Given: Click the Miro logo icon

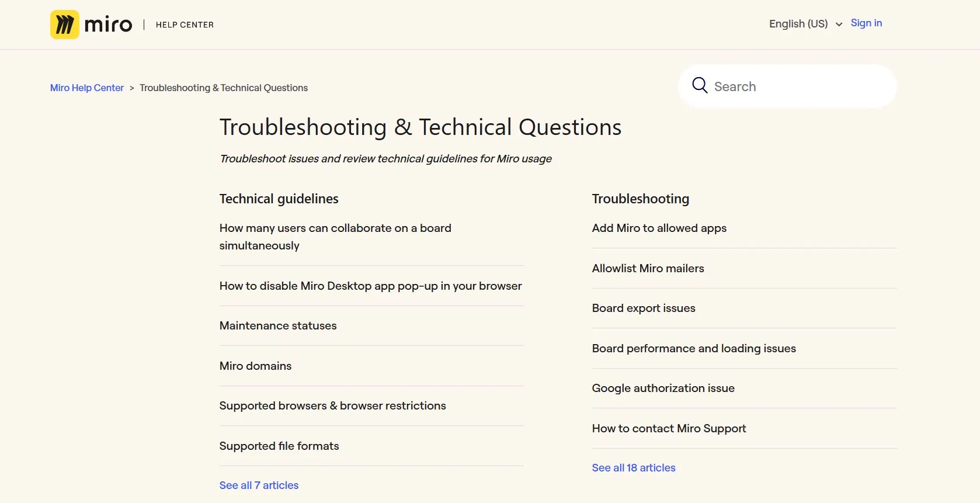Looking at the screenshot, I should pos(65,25).
